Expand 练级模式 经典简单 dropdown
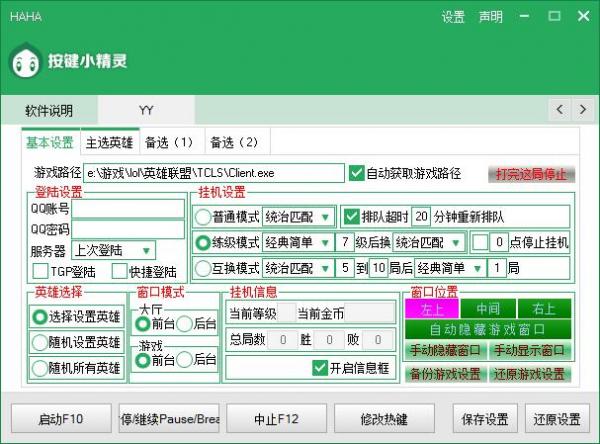The width and height of the screenshot is (600, 444). tap(298, 242)
